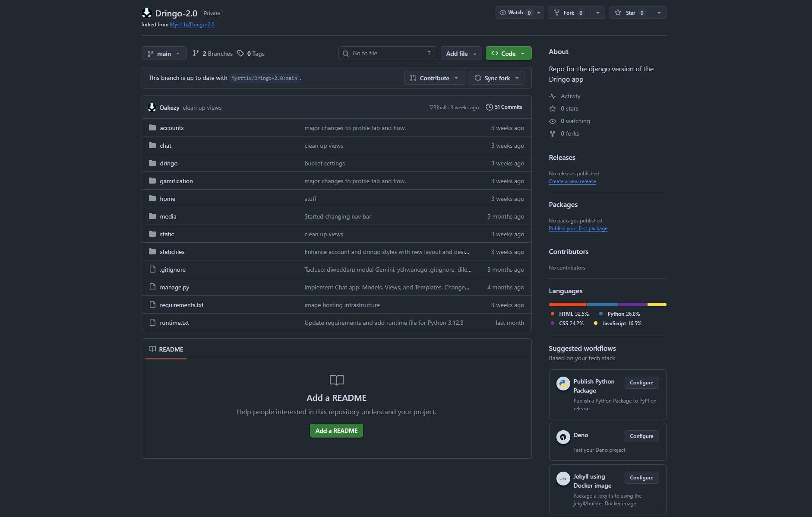Select the README tab
This screenshot has height=517, width=812.
[166, 349]
